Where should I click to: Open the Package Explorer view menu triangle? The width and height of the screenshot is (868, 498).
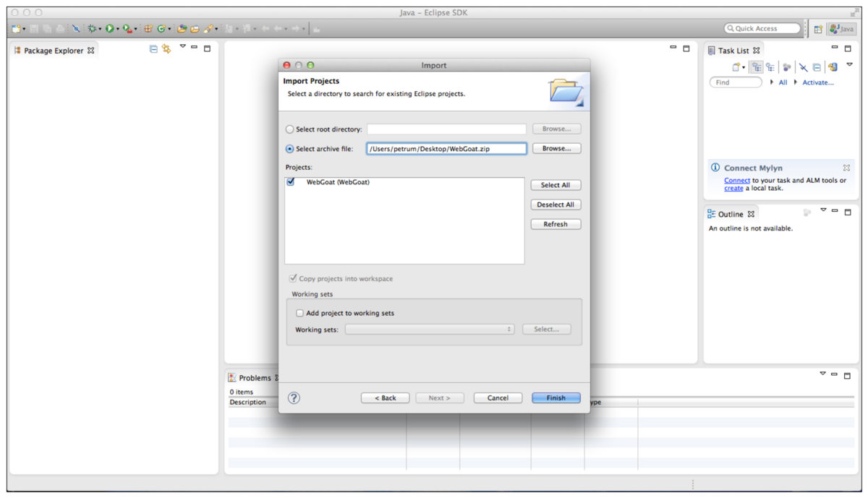coord(183,48)
